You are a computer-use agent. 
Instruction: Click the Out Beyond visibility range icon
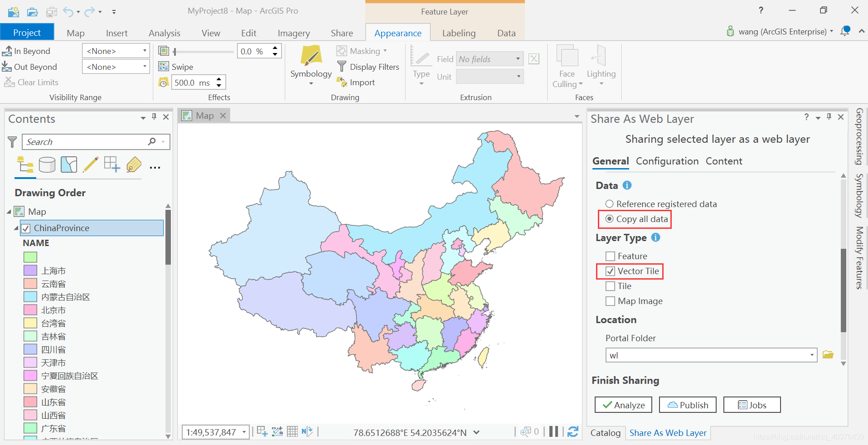click(x=7, y=67)
